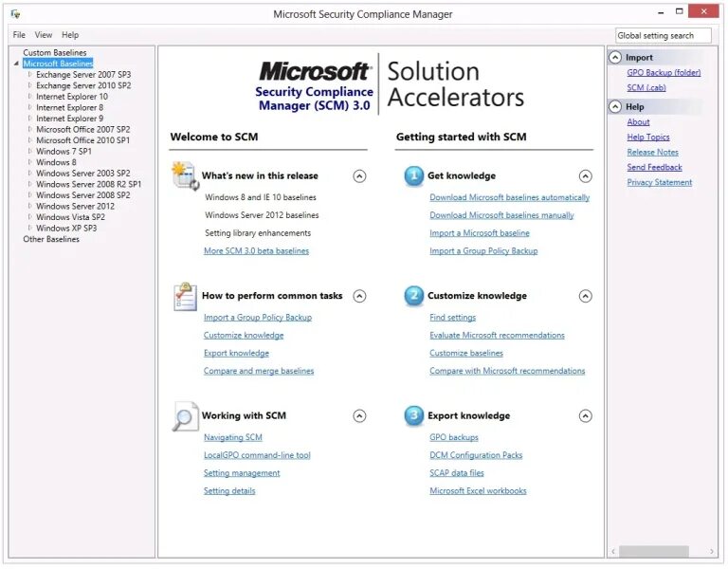Click the How to perform common tasks checklist icon
Image resolution: width=728 pixels, height=569 pixels.
(185, 296)
